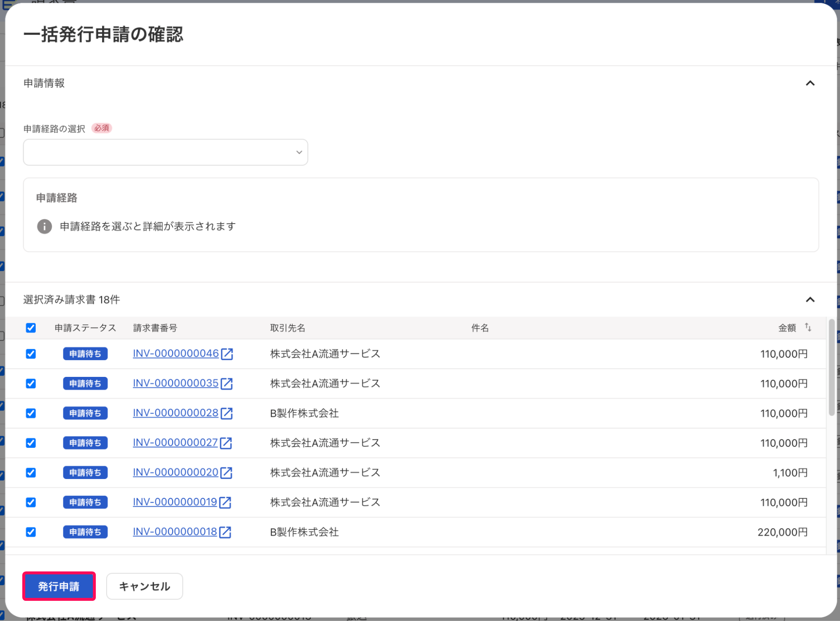The height and width of the screenshot is (621, 840).
Task: Open invoice link INV-0000000046
Action: coord(176,354)
